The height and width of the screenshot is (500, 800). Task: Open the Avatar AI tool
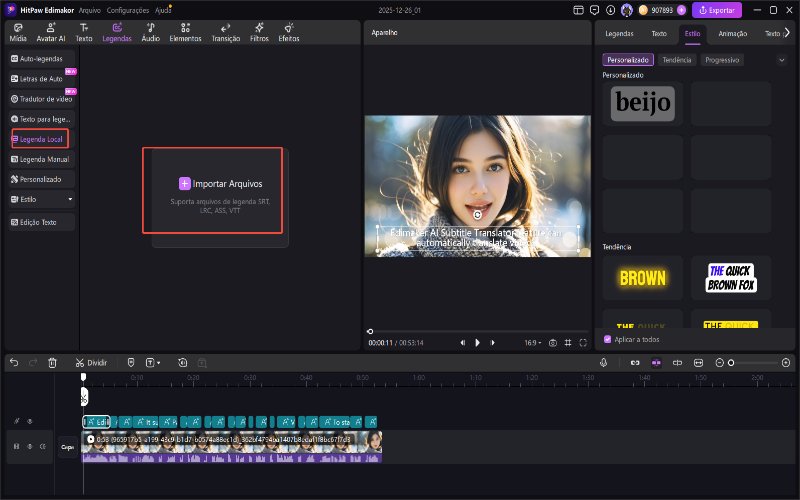[49, 32]
